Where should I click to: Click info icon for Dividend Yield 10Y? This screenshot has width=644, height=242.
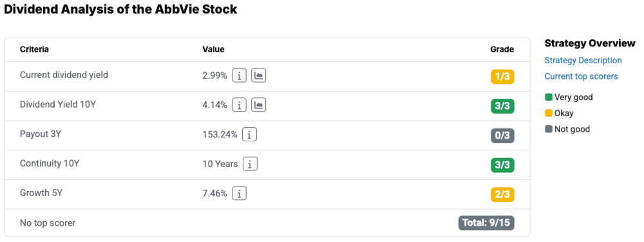240,105
